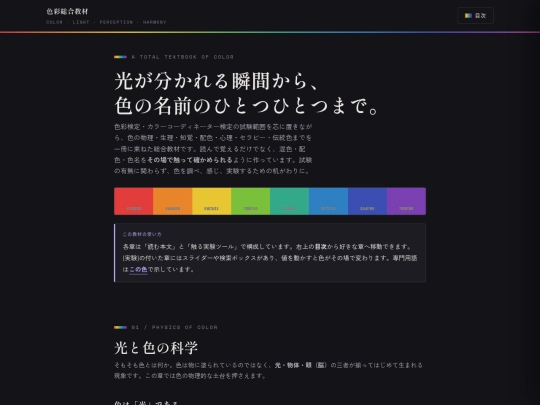Select the indigo color swatch
This screenshot has height=405, width=540.
[367, 201]
